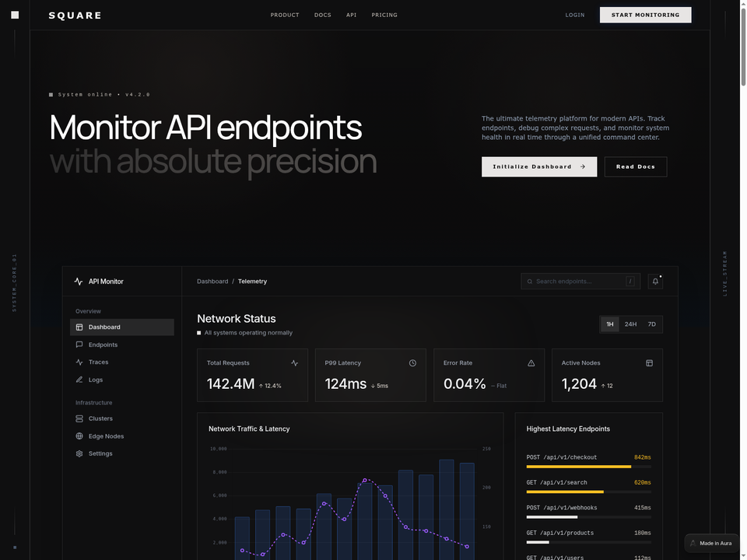Click the 1,204 active nodes value
Screen dimensions: 747x560
coord(579,383)
